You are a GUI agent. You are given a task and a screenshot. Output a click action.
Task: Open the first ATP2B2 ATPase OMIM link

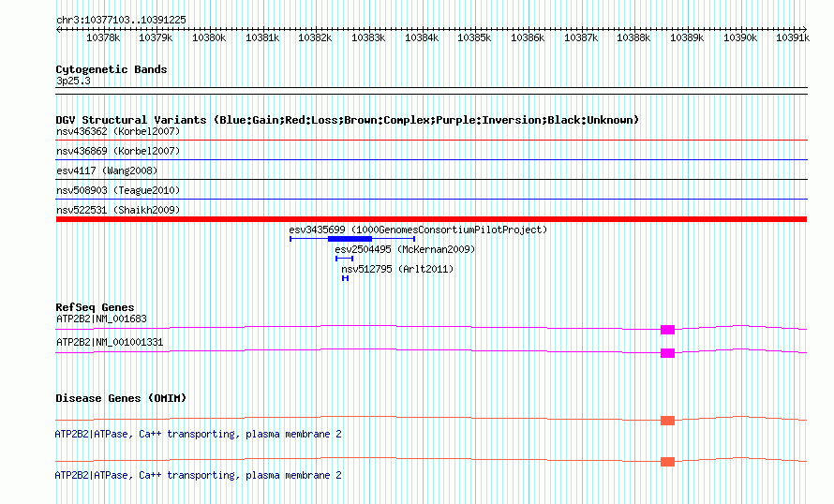198,435
